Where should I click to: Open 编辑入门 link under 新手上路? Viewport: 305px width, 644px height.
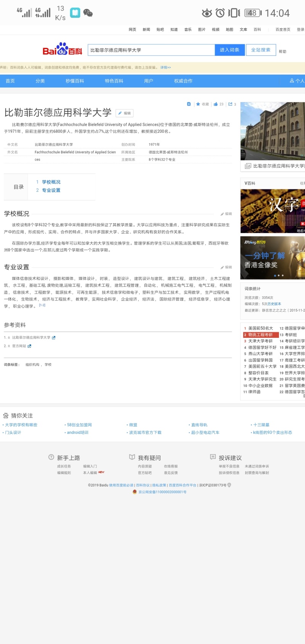(90, 466)
